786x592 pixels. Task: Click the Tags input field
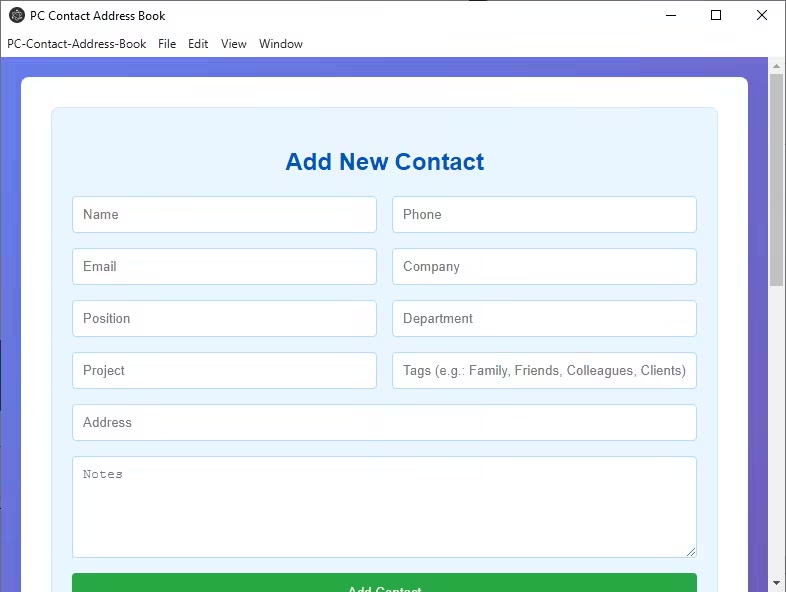[x=544, y=371]
